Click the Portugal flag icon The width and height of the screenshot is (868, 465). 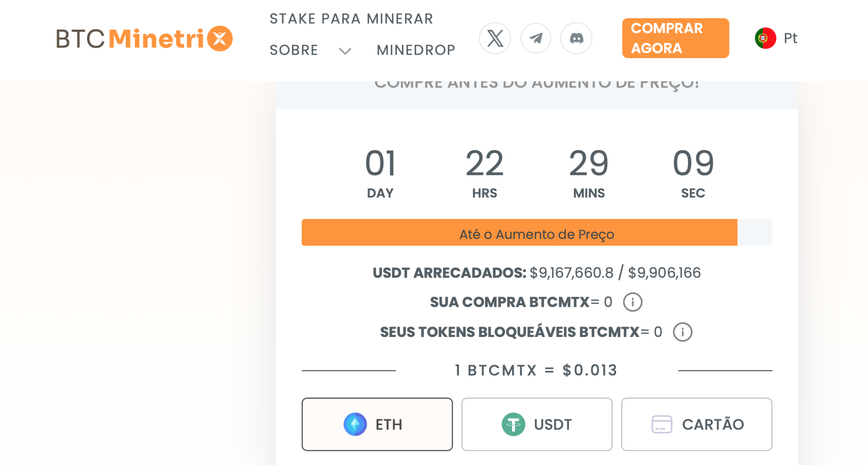click(765, 38)
